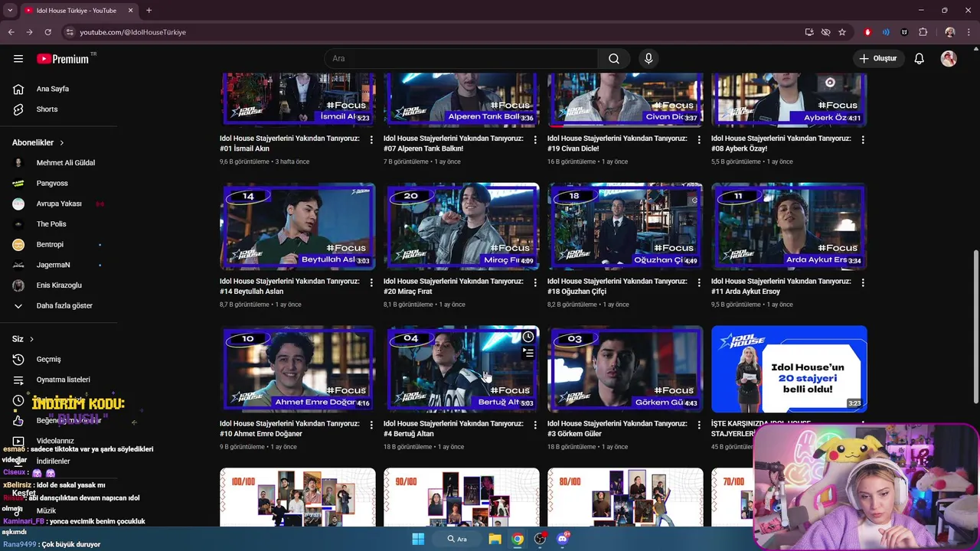Open the notifications bell
The width and height of the screenshot is (980, 551).
[x=919, y=58]
